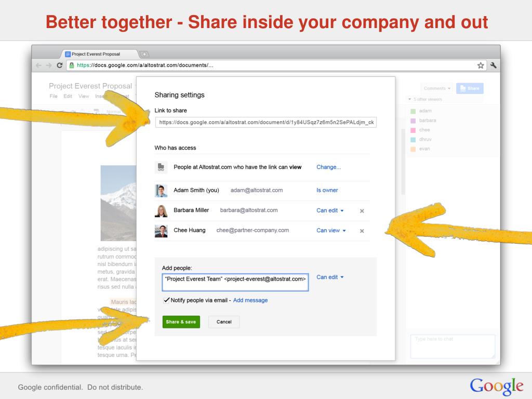The image size is (532, 399).
Task: Bookmark the page with the star icon
Action: pos(481,65)
